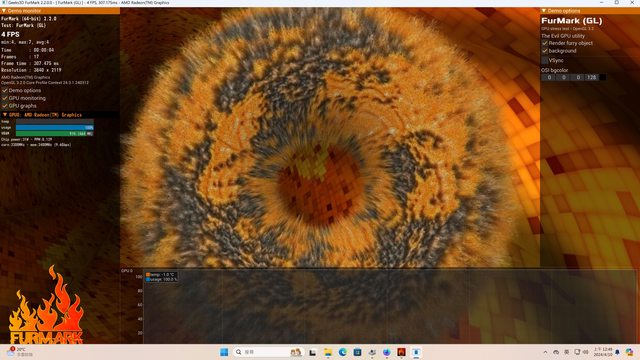640x360 pixels.
Task: Toggle the GPU monitoring checkbox
Action: (x=5, y=98)
